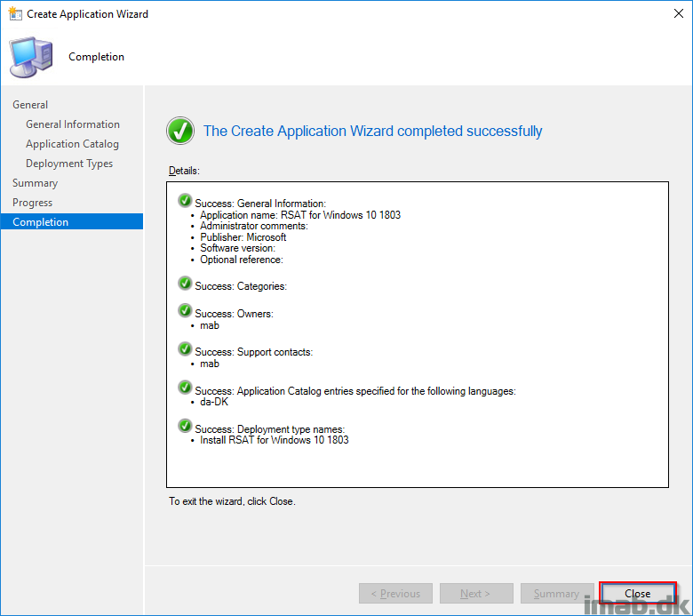Click the disabled Next button
Image resolution: width=693 pixels, height=616 pixels.
click(476, 594)
